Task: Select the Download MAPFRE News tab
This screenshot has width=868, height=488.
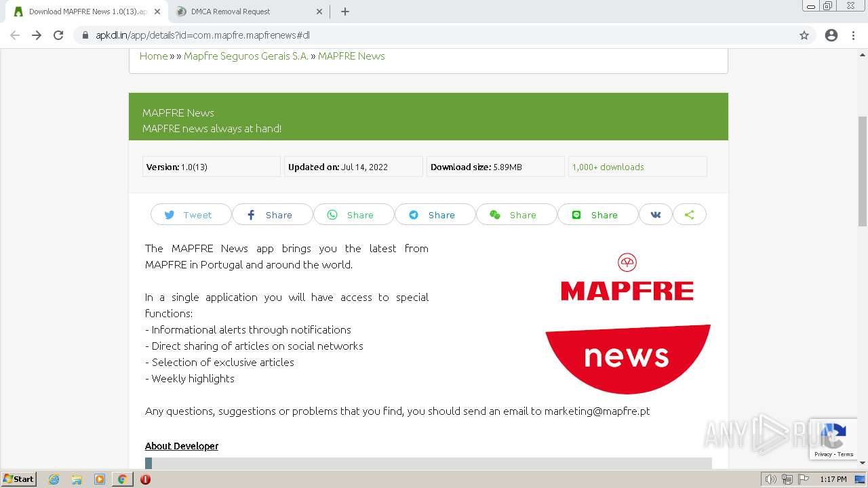Action: [87, 12]
